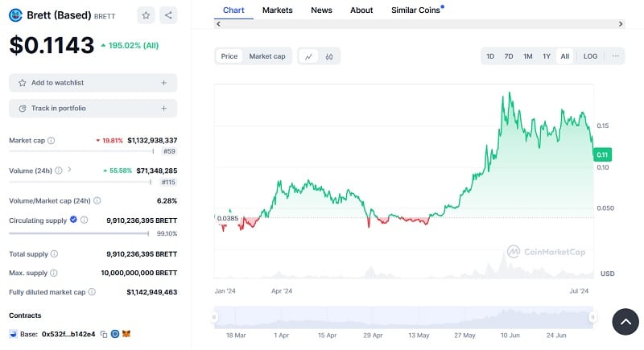Click Add to watchlist button
This screenshot has height=350, width=644.
point(93,82)
